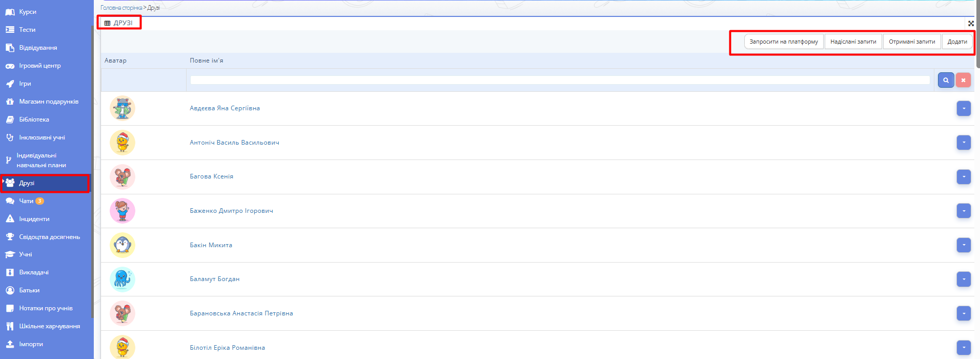Image resolution: width=980 pixels, height=359 pixels.
Task: Click the Інциденти warning triangle icon
Action: point(10,219)
